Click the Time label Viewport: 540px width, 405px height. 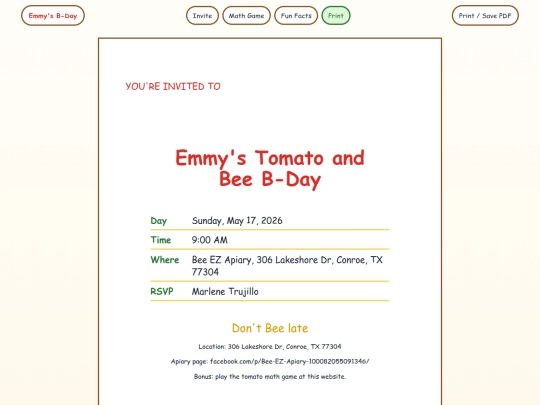tap(161, 240)
